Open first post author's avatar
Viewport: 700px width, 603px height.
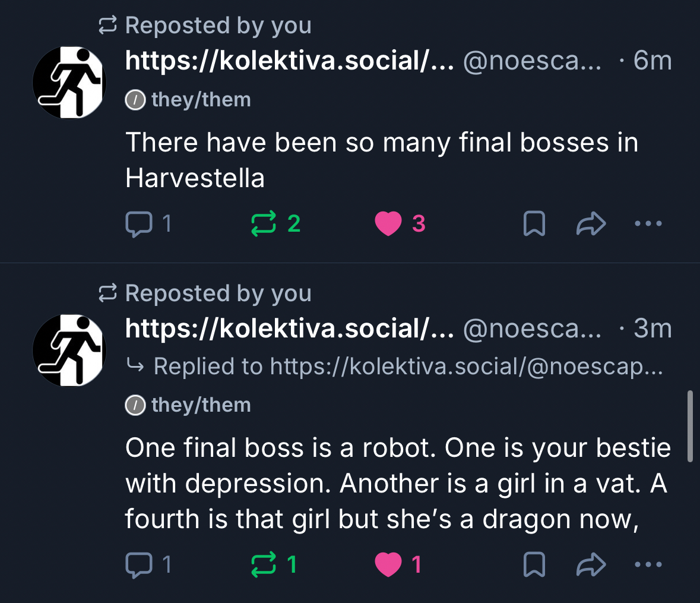tap(69, 82)
